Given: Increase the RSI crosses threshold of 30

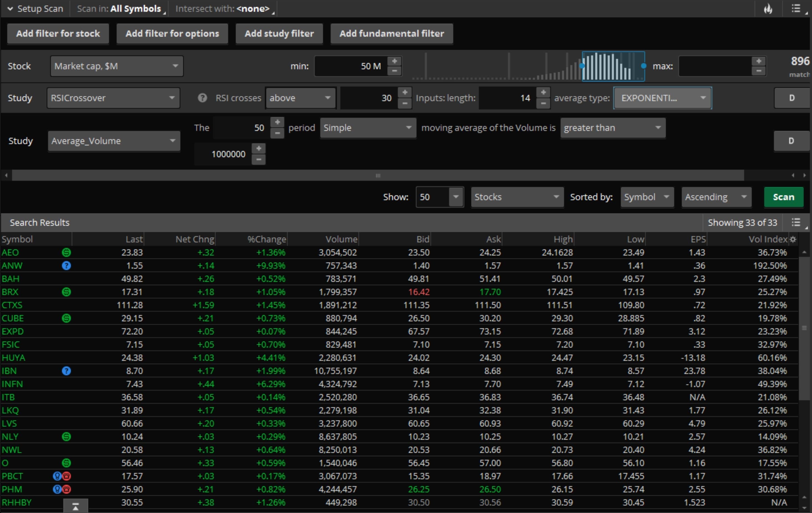Looking at the screenshot, I should point(405,93).
